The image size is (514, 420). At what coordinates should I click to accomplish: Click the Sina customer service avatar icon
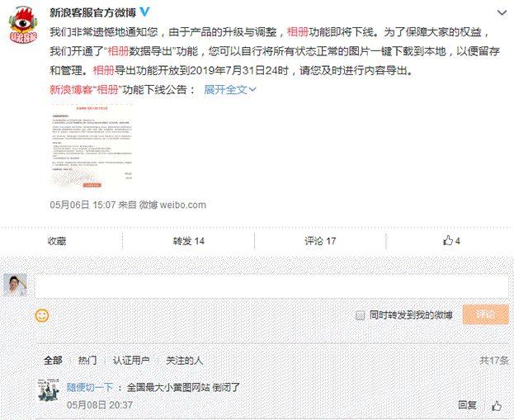(x=23, y=26)
